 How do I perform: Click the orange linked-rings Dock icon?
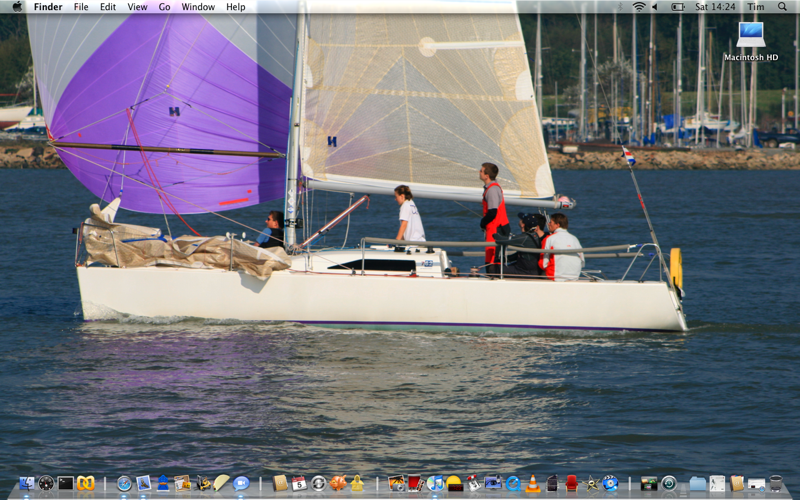86,483
